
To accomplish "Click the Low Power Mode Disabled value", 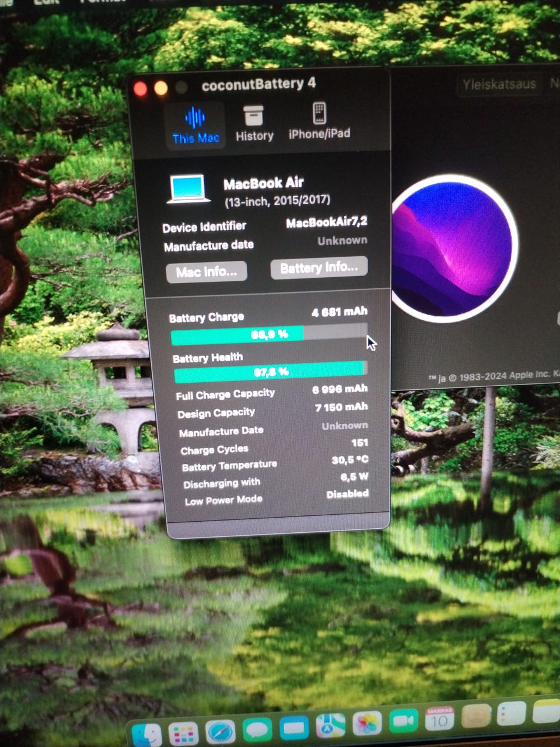I will pos(348,494).
